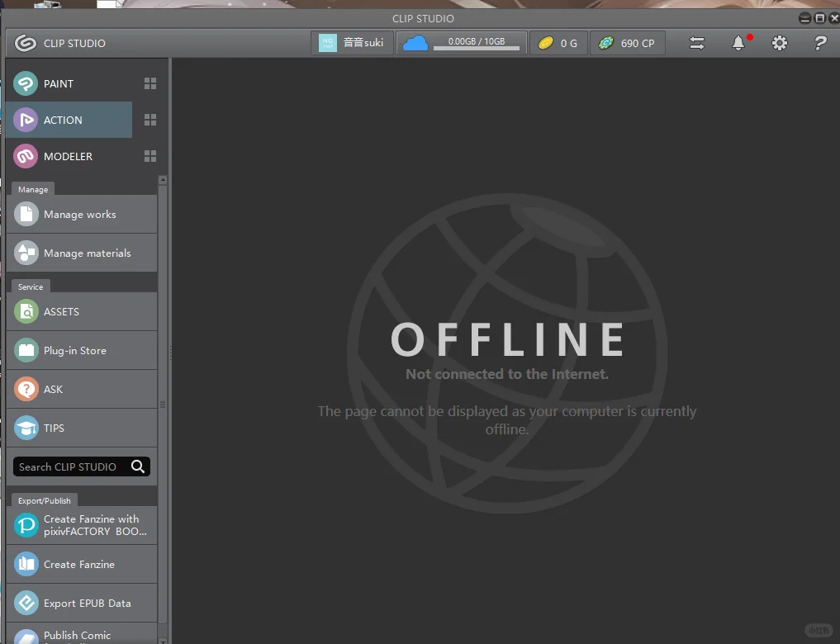The width and height of the screenshot is (840, 644).
Task: Click the search magnifier icon
Action: (138, 466)
